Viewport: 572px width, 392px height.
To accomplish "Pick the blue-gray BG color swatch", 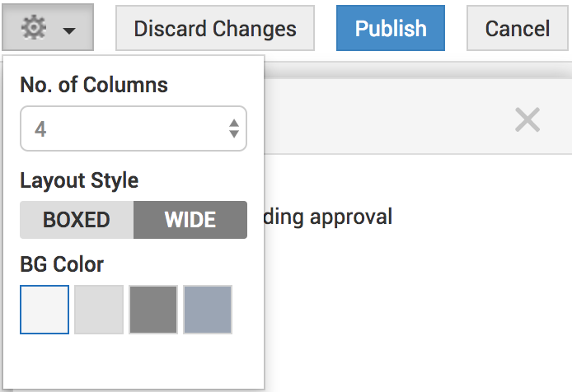I will point(208,310).
